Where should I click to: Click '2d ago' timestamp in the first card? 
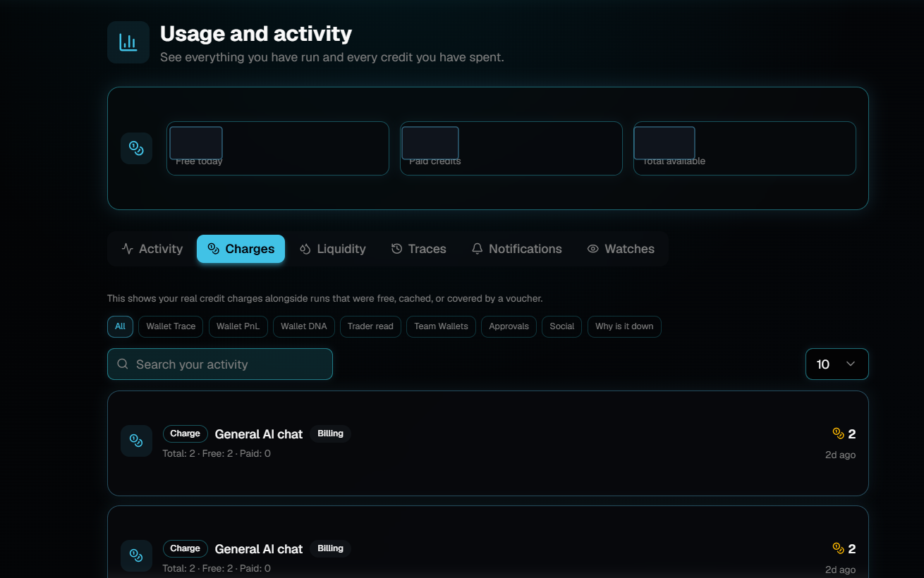pyautogui.click(x=841, y=455)
